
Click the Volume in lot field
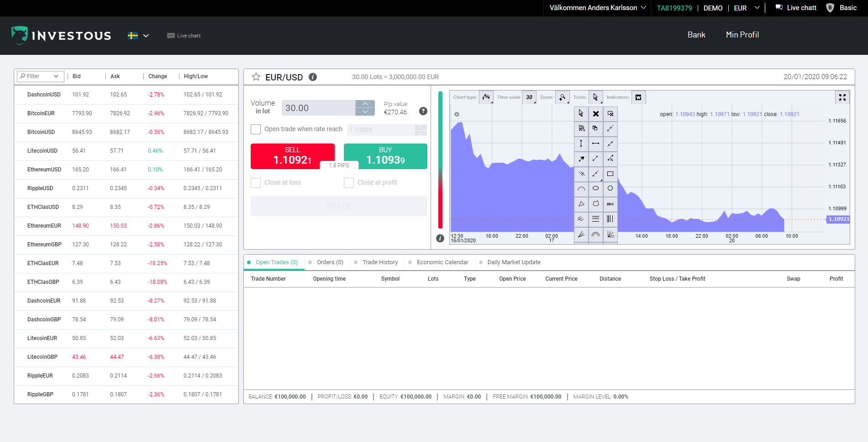click(319, 108)
